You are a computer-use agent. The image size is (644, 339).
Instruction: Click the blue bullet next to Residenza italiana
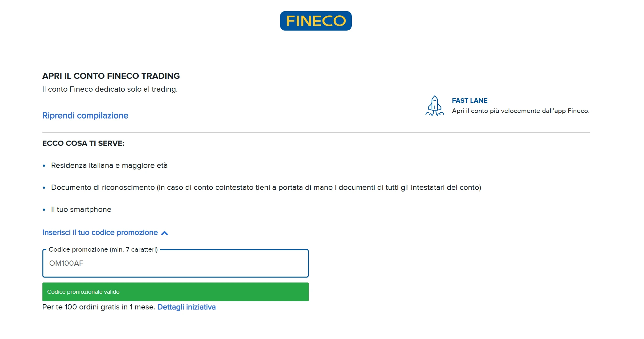point(44,166)
